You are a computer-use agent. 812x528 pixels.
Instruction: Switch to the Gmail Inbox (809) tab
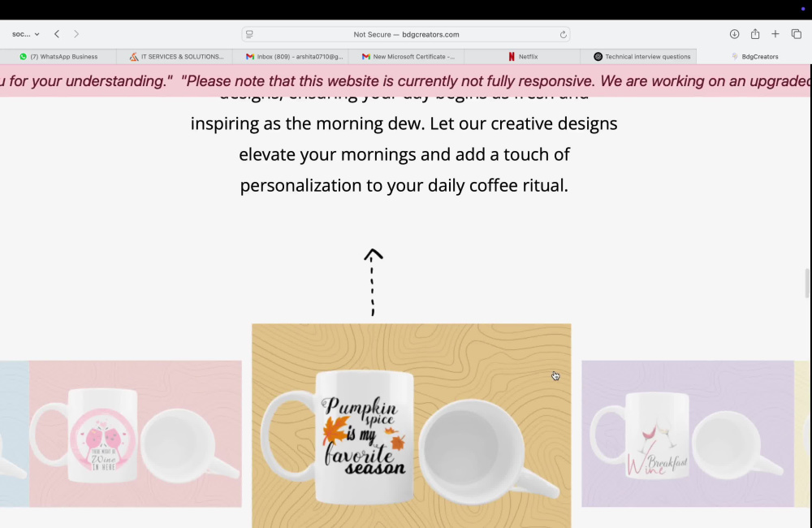291,57
